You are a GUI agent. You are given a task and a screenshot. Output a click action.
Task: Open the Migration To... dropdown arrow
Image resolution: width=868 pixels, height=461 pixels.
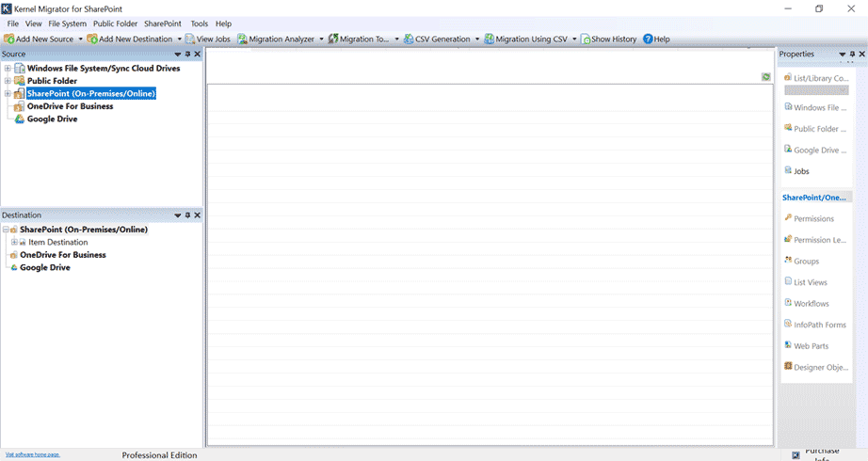click(396, 40)
